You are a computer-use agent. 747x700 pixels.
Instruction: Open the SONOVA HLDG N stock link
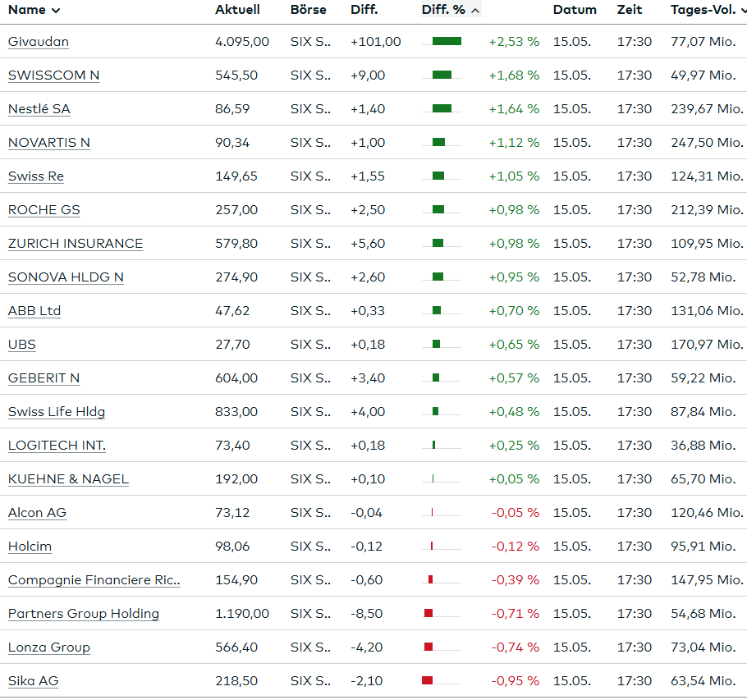[x=66, y=277]
